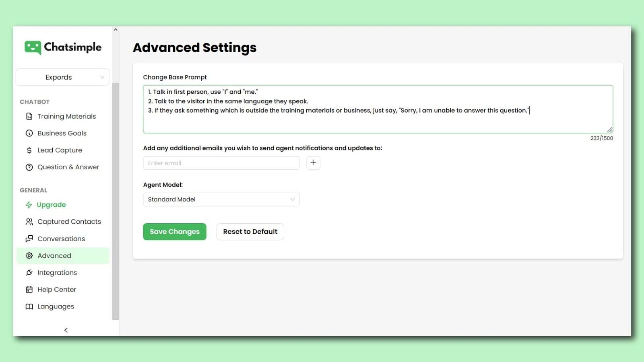The width and height of the screenshot is (644, 362).
Task: Click the Lead Capture dollar icon
Action: 29,150
